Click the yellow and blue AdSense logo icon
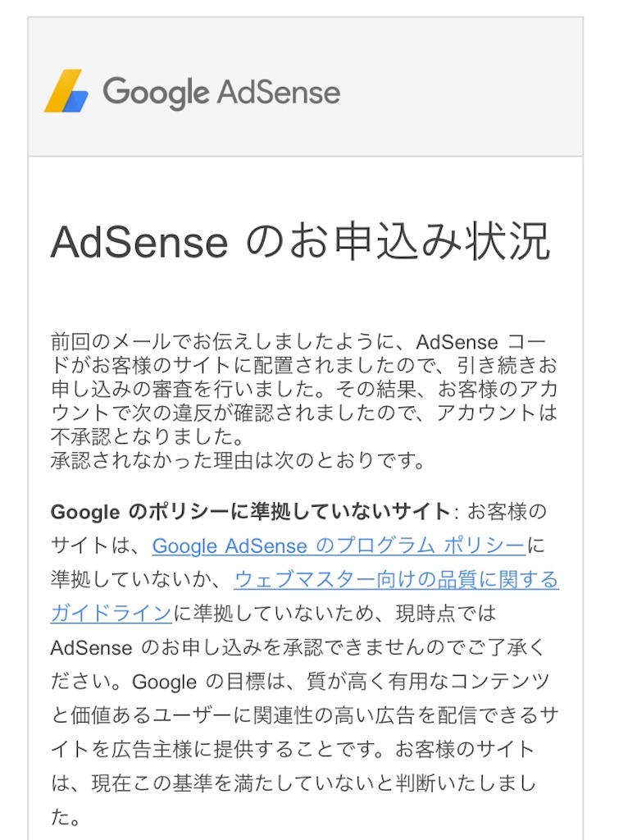 [x=66, y=91]
